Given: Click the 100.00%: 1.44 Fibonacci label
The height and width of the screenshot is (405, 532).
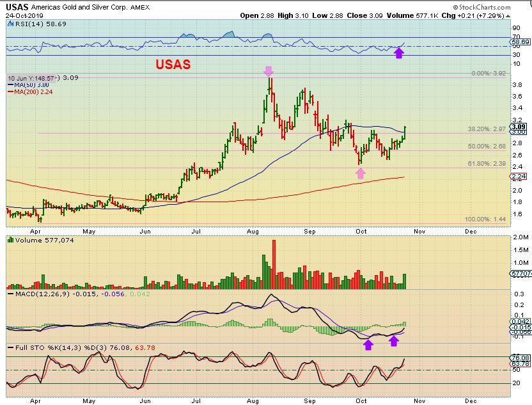Looking at the screenshot, I should 485,219.
